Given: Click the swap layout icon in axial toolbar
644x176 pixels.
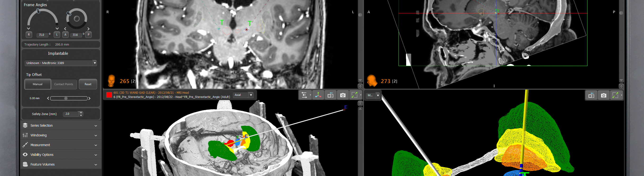Looking at the screenshot, I should tap(331, 95).
